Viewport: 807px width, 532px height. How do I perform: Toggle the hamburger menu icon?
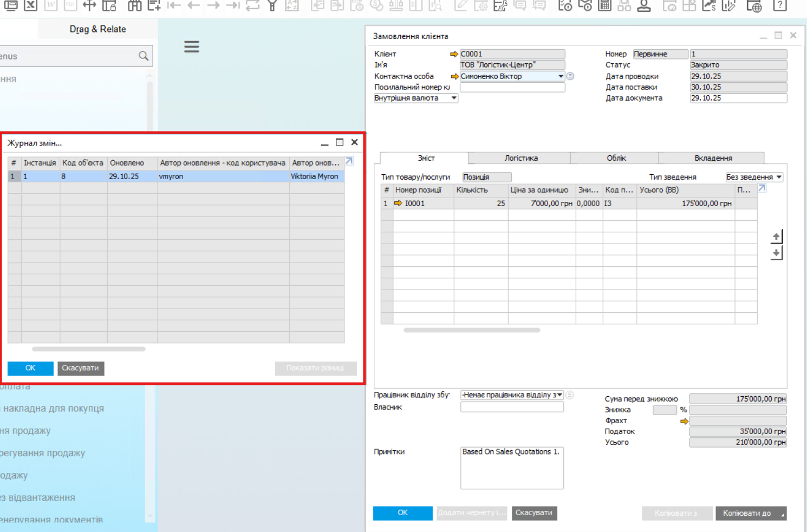click(x=191, y=47)
